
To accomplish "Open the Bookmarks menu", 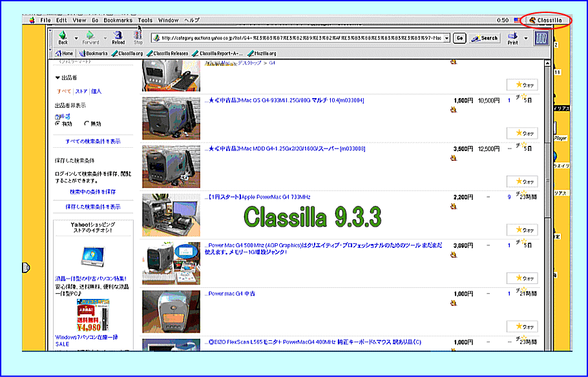I will pos(118,20).
